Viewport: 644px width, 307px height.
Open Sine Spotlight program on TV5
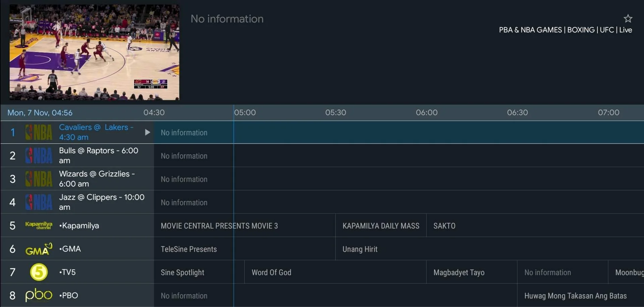(x=199, y=272)
